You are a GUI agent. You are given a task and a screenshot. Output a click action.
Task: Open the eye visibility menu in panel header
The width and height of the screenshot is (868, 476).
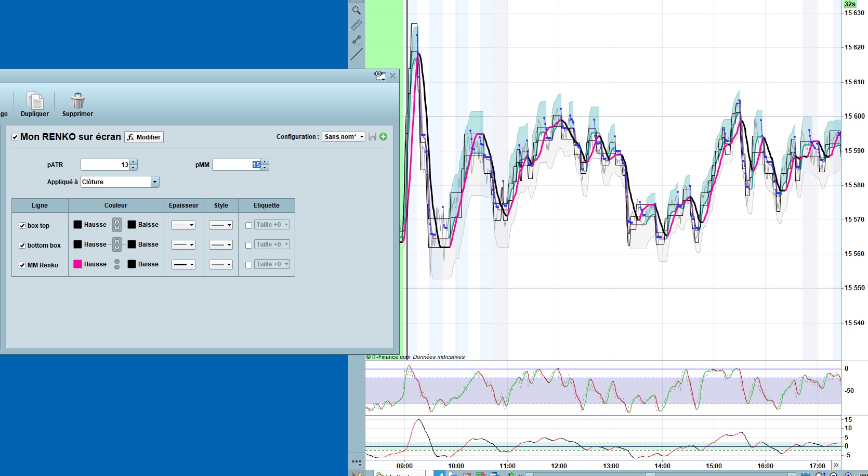tap(380, 76)
